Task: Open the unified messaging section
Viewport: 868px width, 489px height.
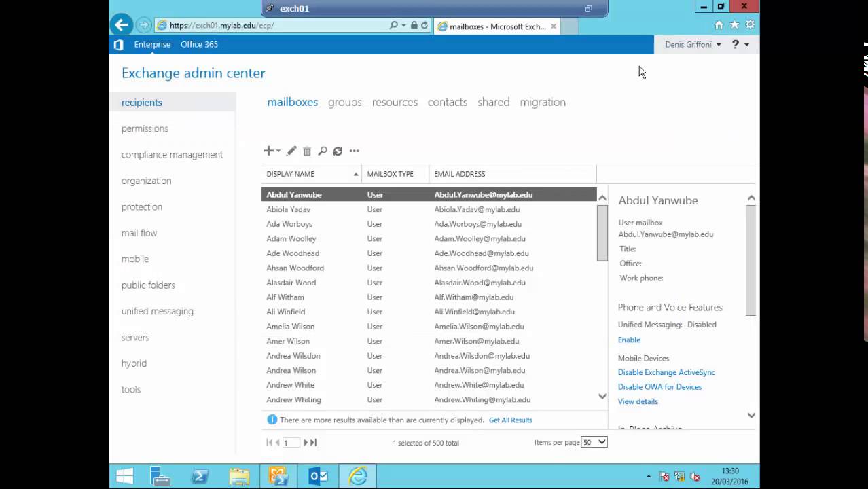Action: click(158, 311)
